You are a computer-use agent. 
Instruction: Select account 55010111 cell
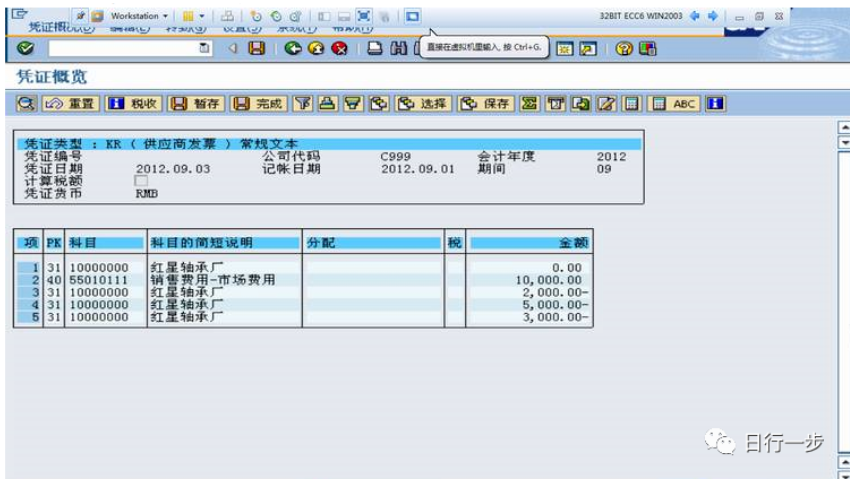pyautogui.click(x=99, y=280)
